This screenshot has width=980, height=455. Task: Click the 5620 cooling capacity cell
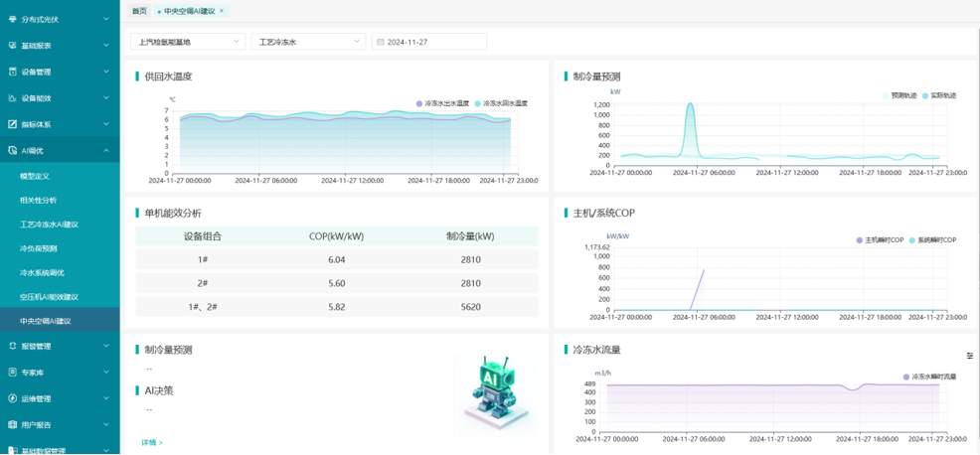(471, 307)
